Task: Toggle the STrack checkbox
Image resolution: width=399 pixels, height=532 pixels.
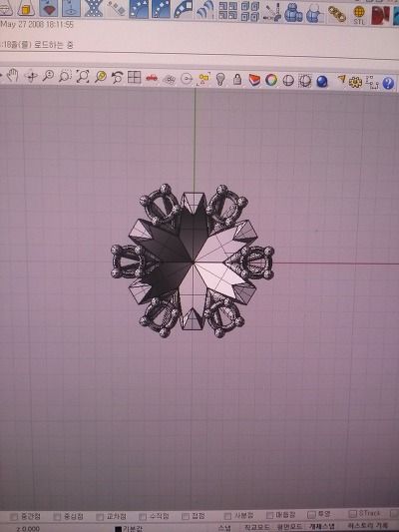Action: (352, 514)
